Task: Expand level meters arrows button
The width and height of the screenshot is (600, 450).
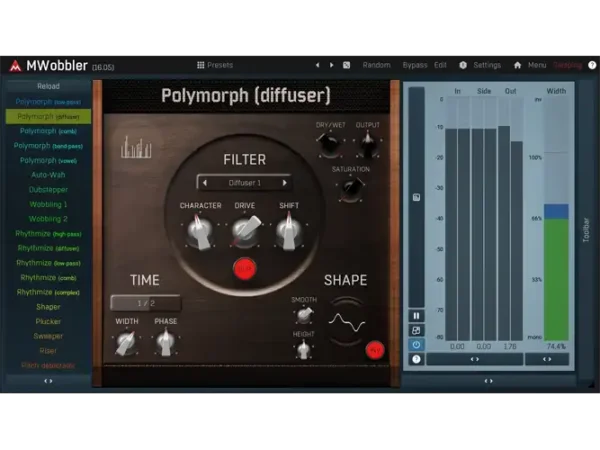Action: pos(474,359)
